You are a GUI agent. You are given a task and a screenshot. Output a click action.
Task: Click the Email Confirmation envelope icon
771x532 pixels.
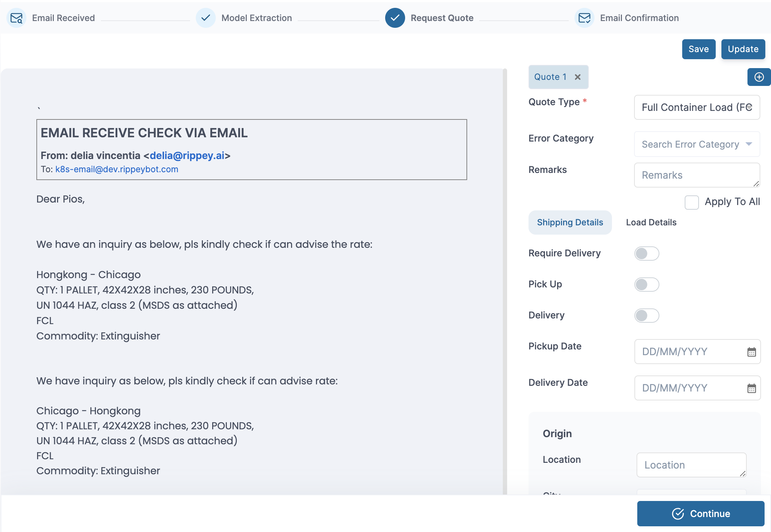[x=584, y=18]
